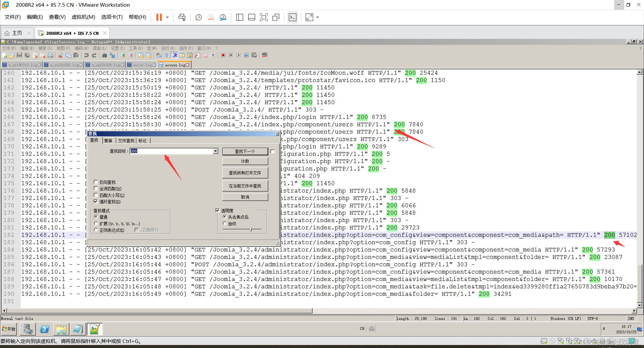The image size is (644, 348).
Task: Switch to the u_ex190310.log file tab
Action: 22,65
